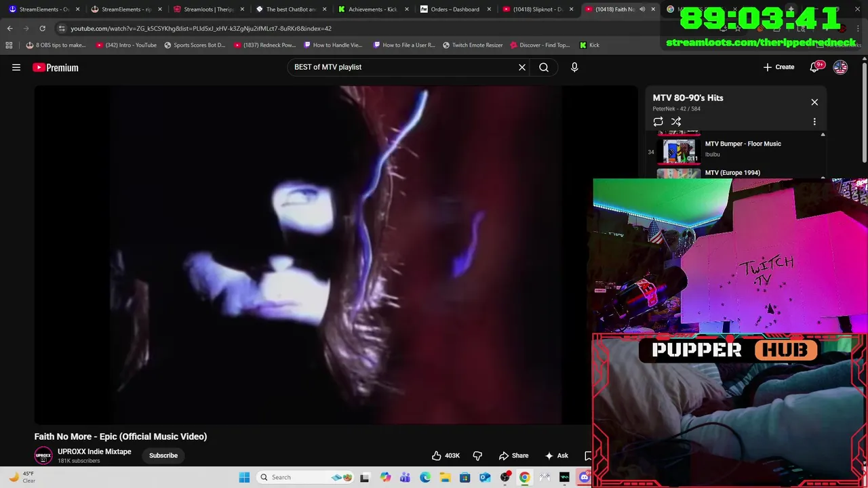Viewport: 868px width, 488px height.
Task: Open playlist panel three-dot options
Action: pos(814,122)
